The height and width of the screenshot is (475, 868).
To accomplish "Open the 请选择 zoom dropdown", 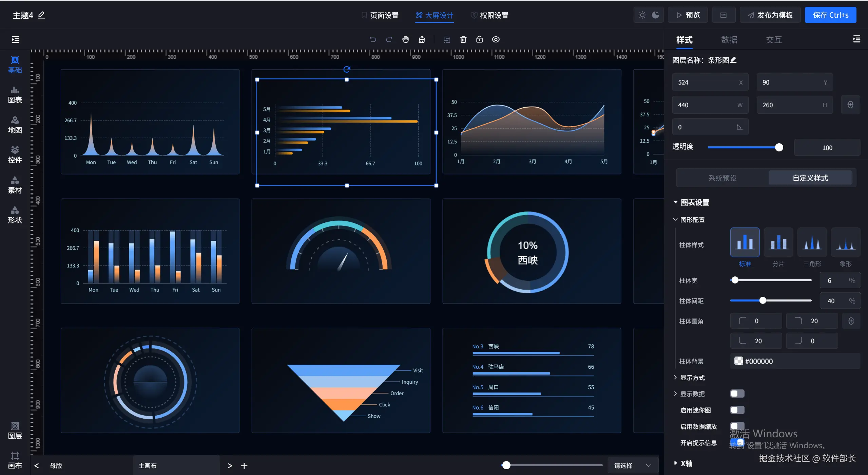I will pyautogui.click(x=632, y=465).
